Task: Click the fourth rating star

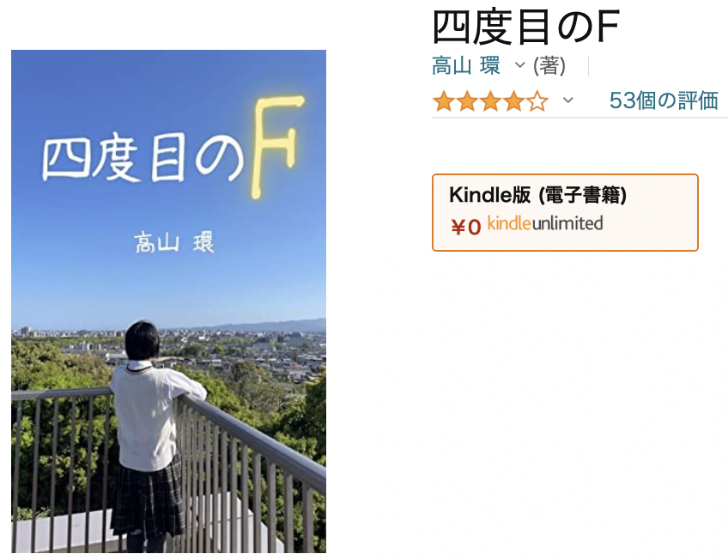Action: (x=514, y=100)
